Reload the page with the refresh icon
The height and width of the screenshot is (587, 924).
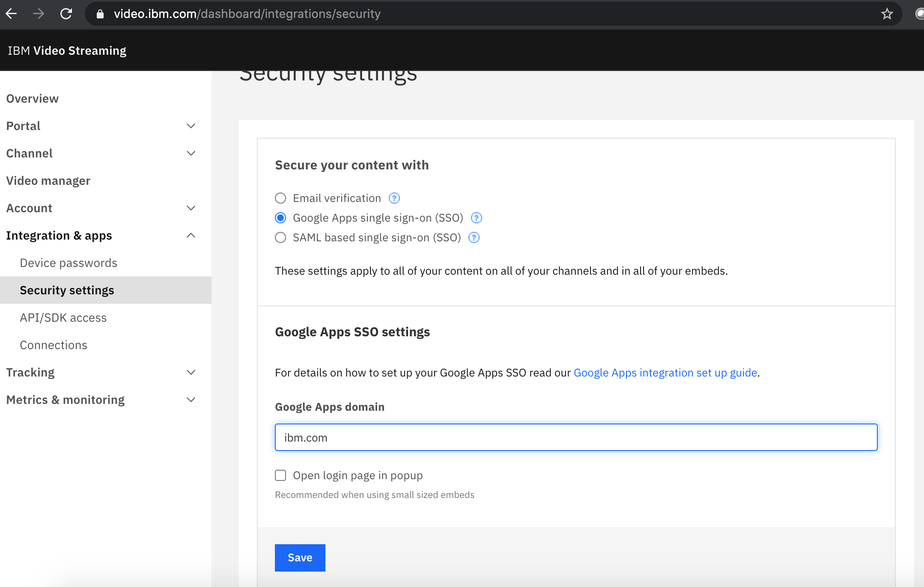(66, 14)
